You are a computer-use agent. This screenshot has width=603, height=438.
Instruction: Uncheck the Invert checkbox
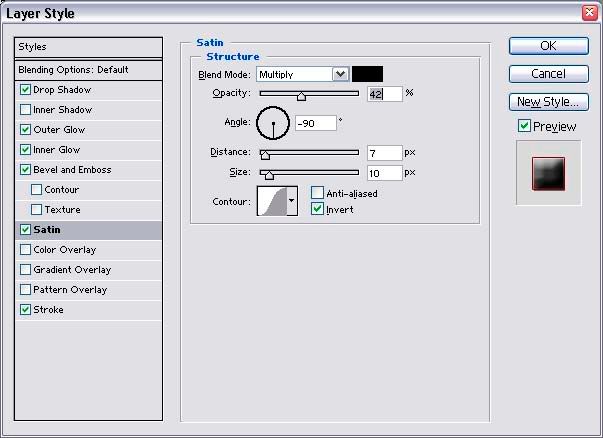pyautogui.click(x=317, y=209)
